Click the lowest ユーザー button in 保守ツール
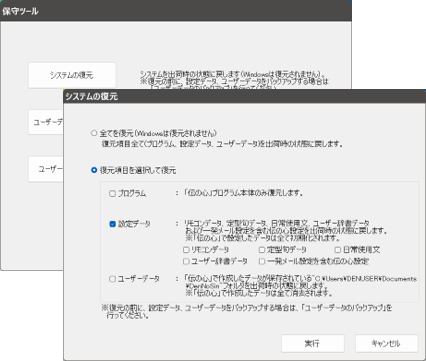The width and height of the screenshot is (426, 361). click(x=46, y=169)
